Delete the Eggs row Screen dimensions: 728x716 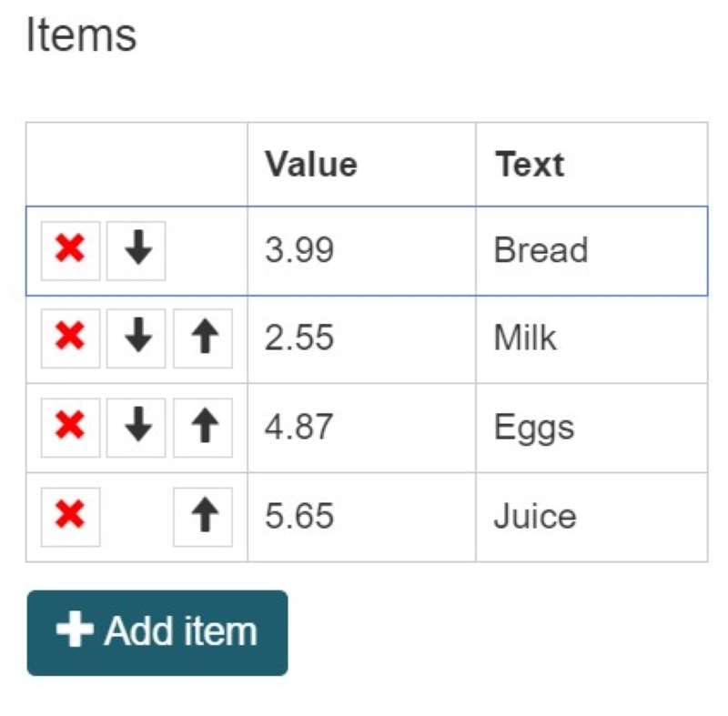coord(71,427)
